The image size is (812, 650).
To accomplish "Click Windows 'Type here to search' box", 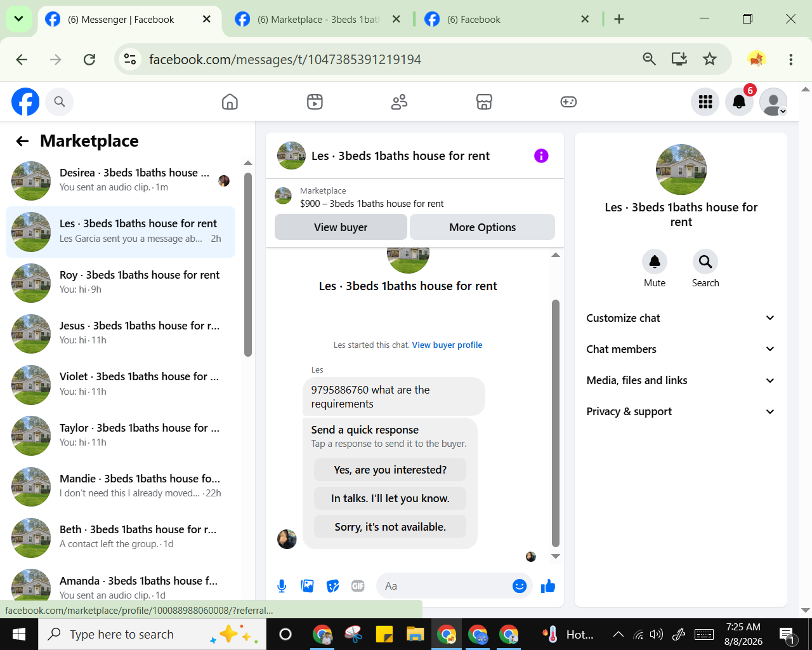I will pyautogui.click(x=152, y=634).
